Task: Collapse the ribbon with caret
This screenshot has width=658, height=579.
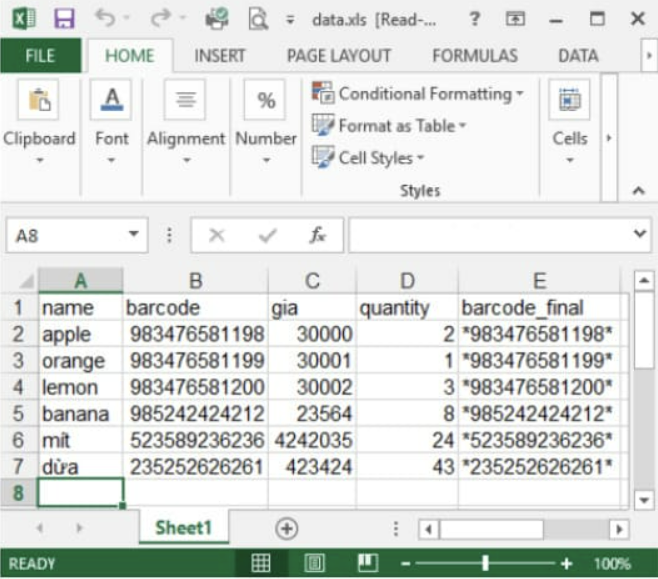Action: (638, 191)
